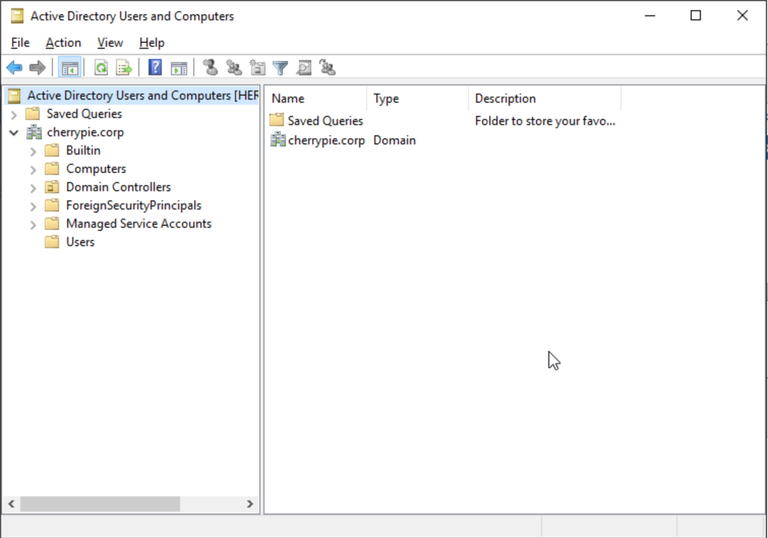Expand the Builtin container chevron
The width and height of the screenshot is (768, 538).
click(x=33, y=151)
